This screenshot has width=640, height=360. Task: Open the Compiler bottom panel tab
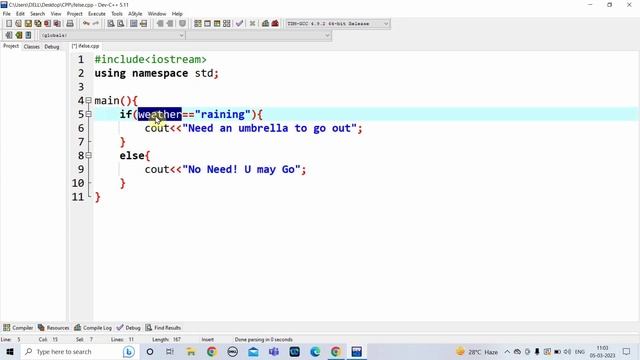click(18, 328)
